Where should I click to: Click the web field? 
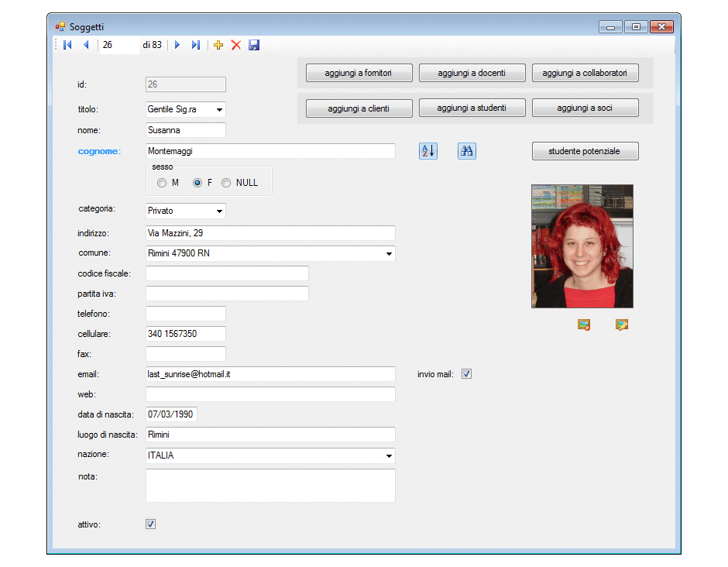click(x=270, y=394)
